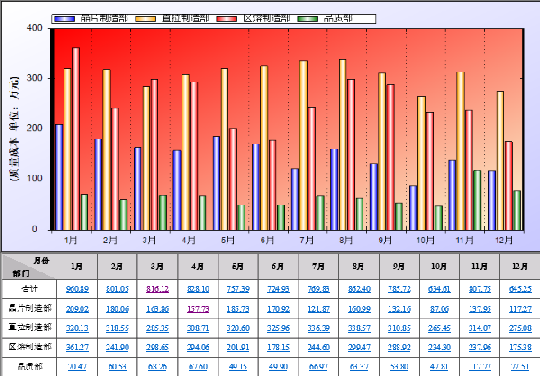Click the green 品质部 bar for 11月
The height and width of the screenshot is (376, 540).
(x=477, y=200)
